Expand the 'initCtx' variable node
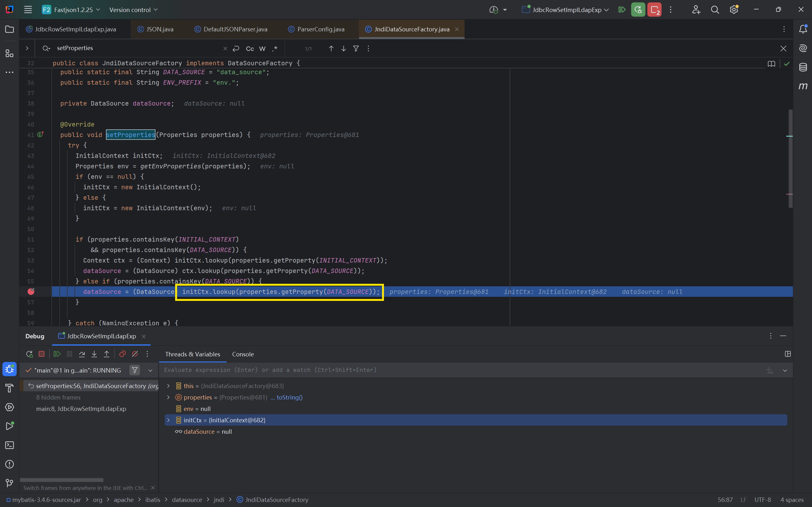The image size is (812, 507). tap(168, 420)
